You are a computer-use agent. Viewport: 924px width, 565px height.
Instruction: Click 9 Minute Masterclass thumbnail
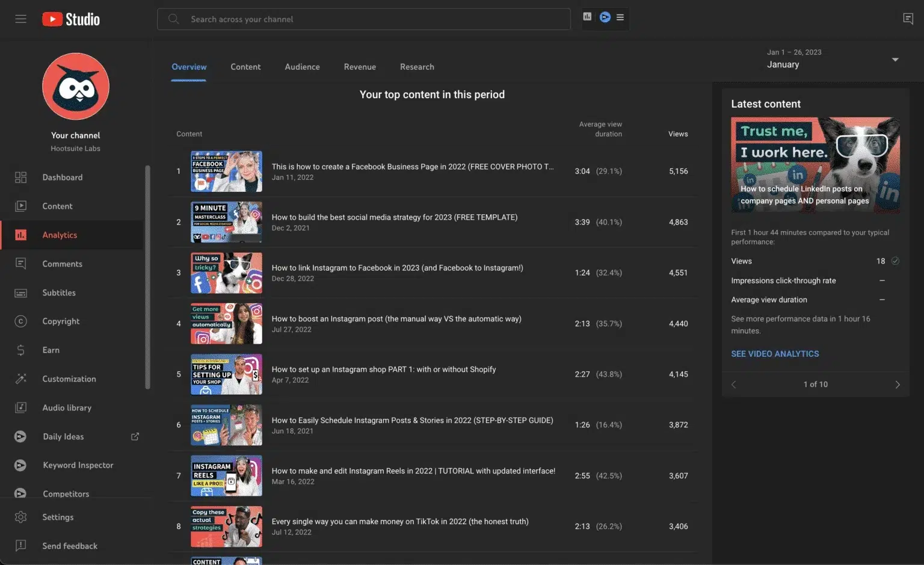click(226, 222)
